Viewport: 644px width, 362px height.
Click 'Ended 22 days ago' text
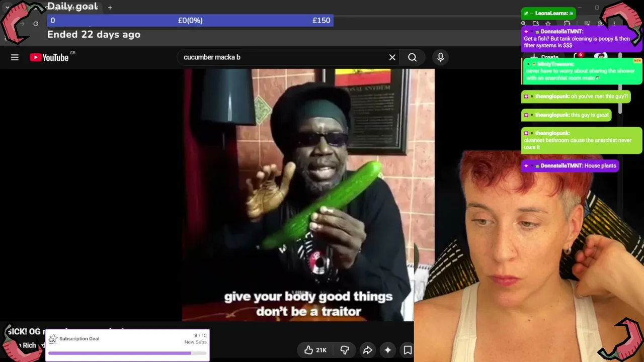(94, 35)
